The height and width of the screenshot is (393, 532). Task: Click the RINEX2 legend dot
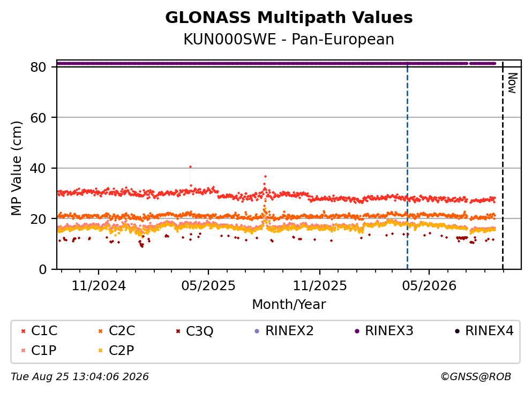(x=257, y=331)
